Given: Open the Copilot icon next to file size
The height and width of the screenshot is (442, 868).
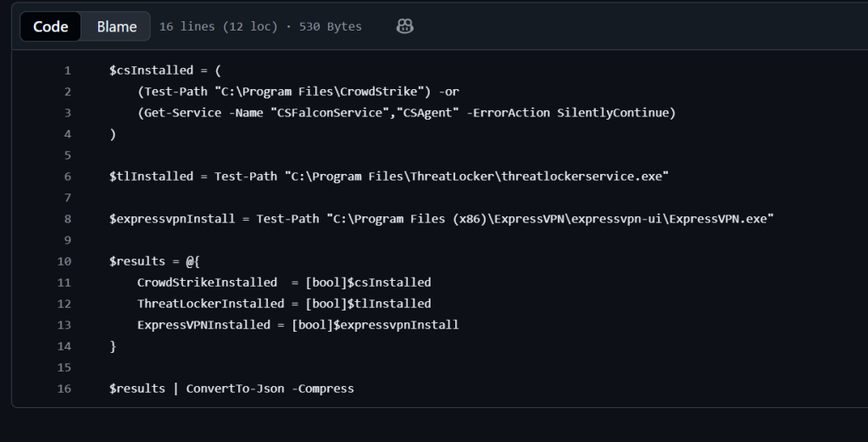Looking at the screenshot, I should (404, 26).
